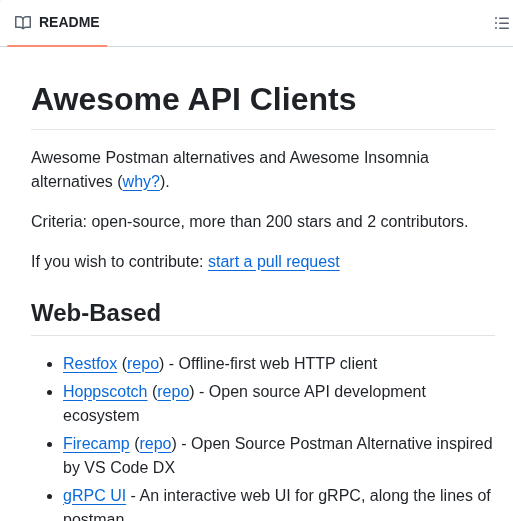Click "An interactive web UI for gRPC" text
This screenshot has height=521, width=513.
252,496
